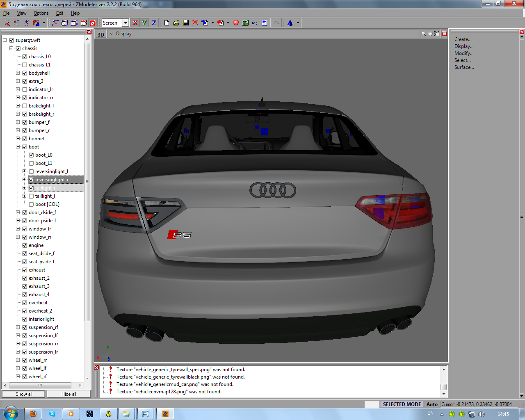Image resolution: width=525 pixels, height=420 pixels.
Task: Click the Open file folder icon
Action: 176,23
